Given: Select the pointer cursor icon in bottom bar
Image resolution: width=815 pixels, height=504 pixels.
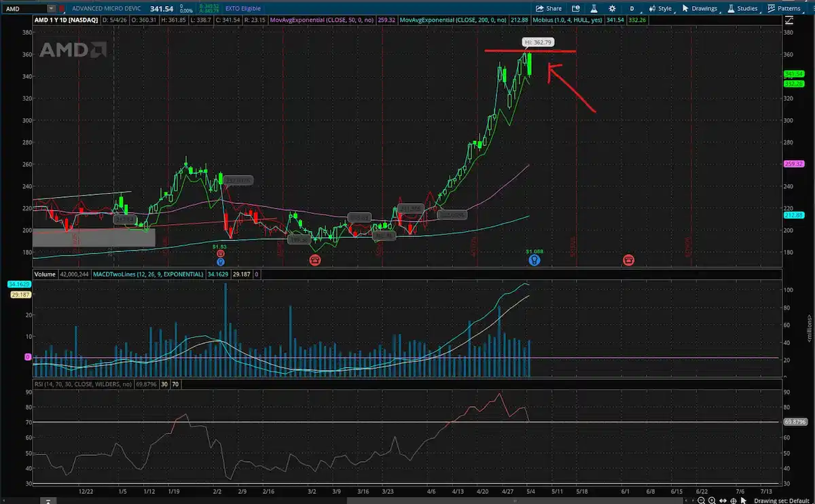Looking at the screenshot, I should point(743,500).
